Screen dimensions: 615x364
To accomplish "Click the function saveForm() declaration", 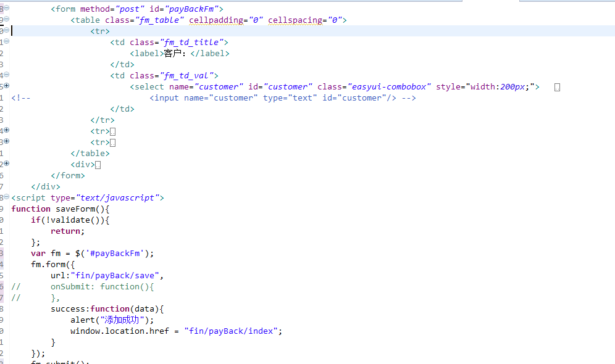I will point(61,209).
